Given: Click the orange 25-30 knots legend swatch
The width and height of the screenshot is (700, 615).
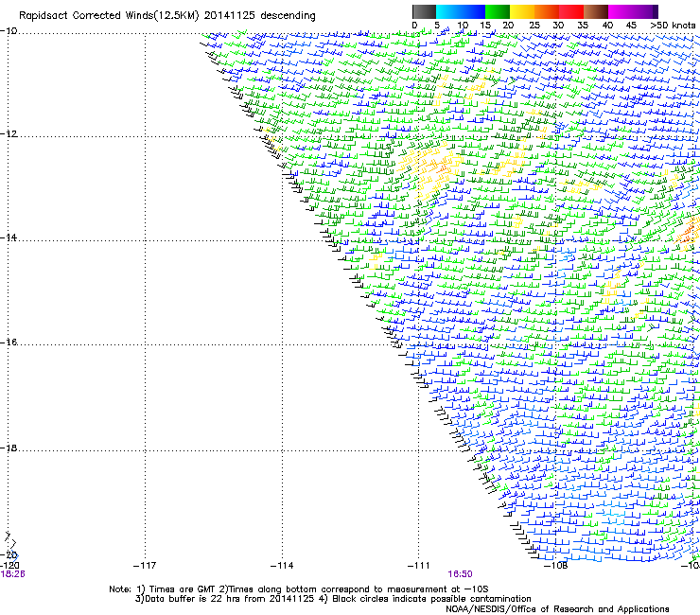Looking at the screenshot, I should pyautogui.click(x=547, y=11).
